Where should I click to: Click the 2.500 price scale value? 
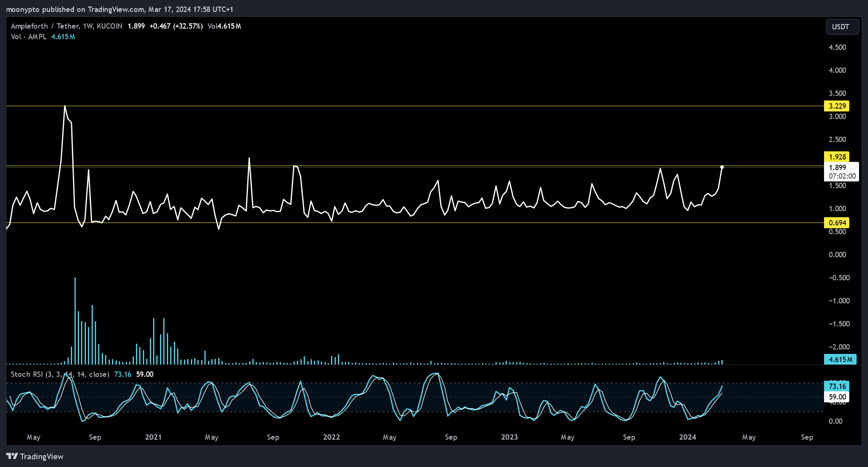click(837, 140)
